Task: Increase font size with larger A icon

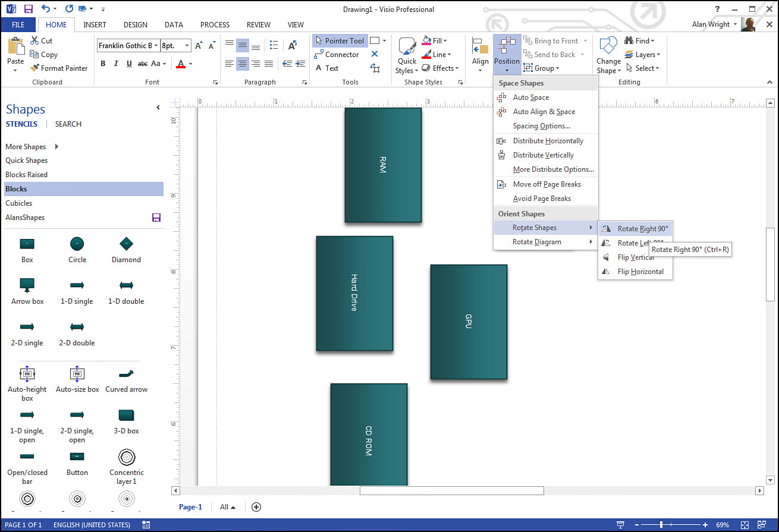Action: [199, 45]
